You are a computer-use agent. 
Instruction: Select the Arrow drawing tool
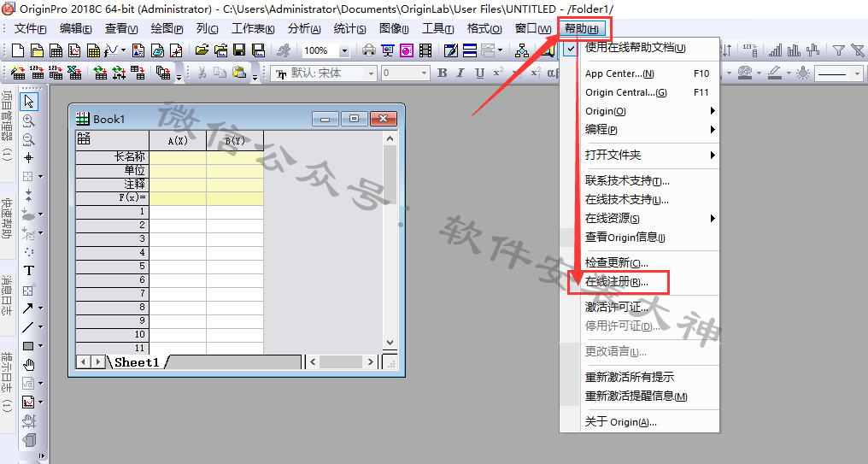pyautogui.click(x=27, y=308)
